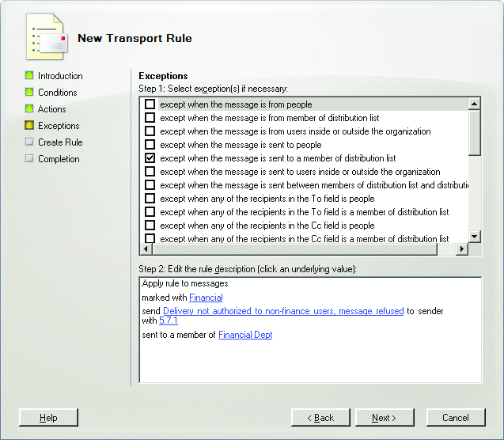The height and width of the screenshot is (440, 504).
Task: Click the Financial Dept distribution list link
Action: (245, 335)
